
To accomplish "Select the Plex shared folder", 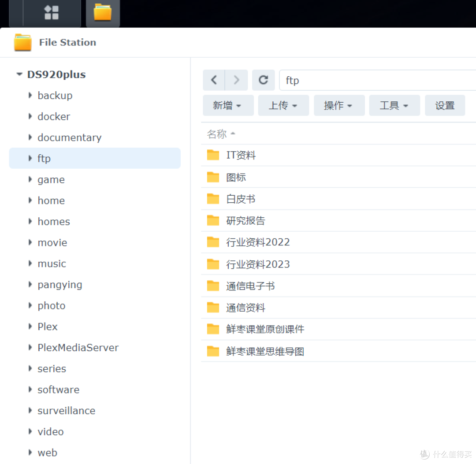I will [x=47, y=327].
